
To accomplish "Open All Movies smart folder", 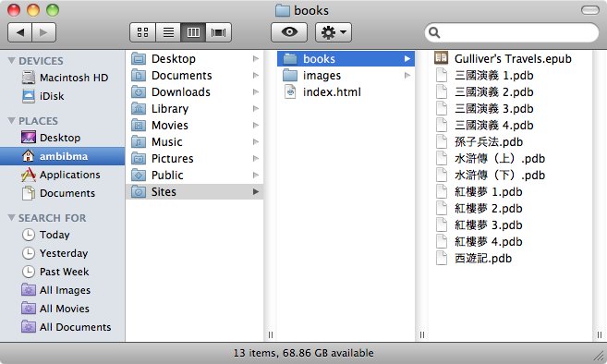I will 62,309.
